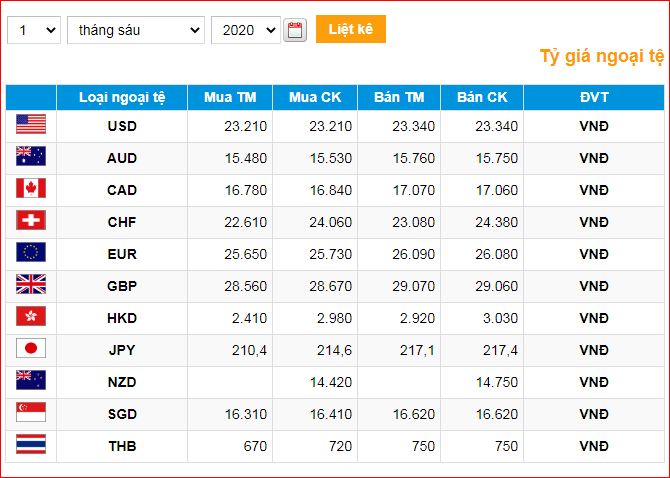Click the Bán CK column header

coord(482,97)
